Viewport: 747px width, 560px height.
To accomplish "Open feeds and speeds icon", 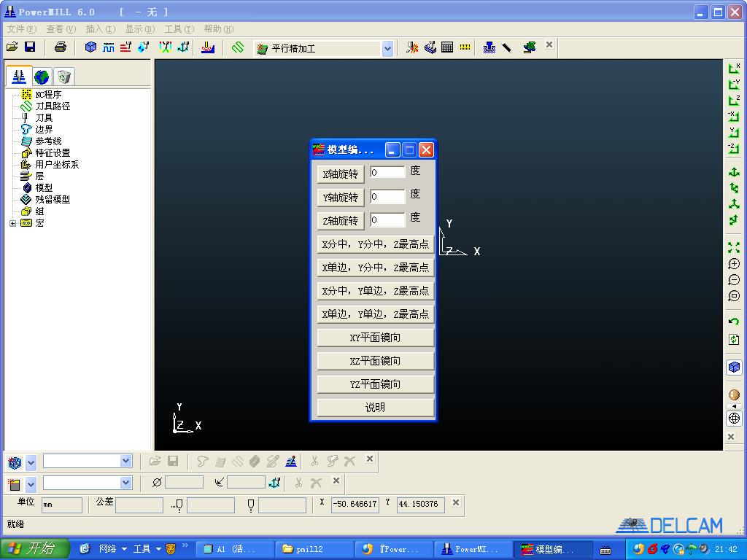I will point(108,47).
